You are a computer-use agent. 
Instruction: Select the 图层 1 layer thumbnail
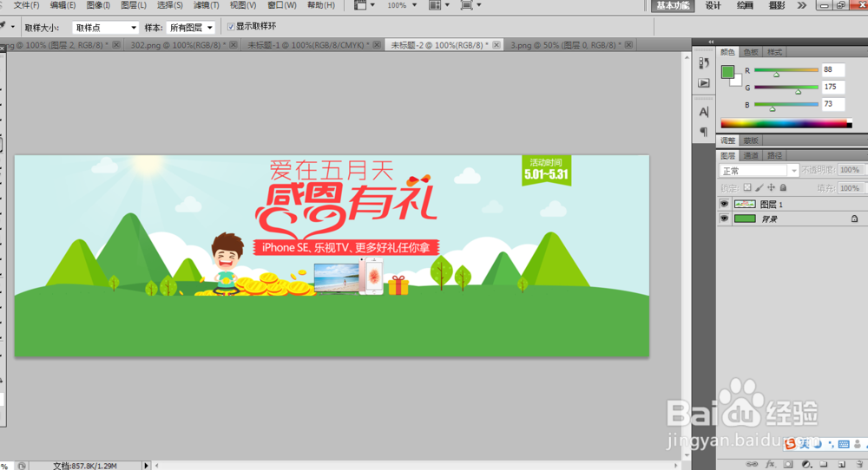[x=745, y=204]
